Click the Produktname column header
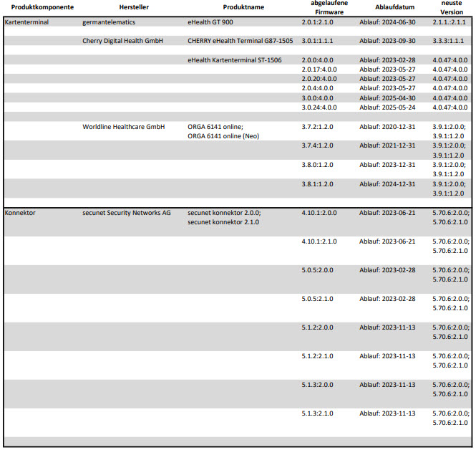The image size is (476, 450). (x=243, y=7)
